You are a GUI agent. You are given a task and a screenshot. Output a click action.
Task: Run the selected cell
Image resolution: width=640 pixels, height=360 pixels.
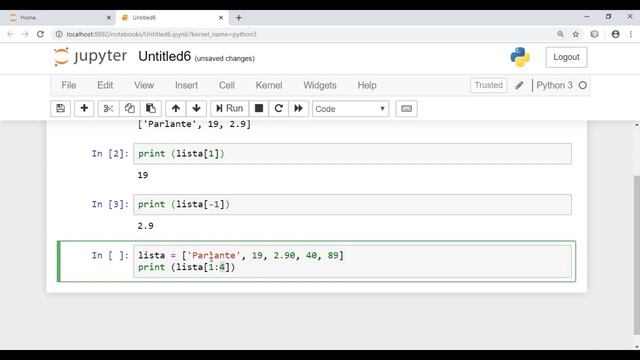(229, 109)
